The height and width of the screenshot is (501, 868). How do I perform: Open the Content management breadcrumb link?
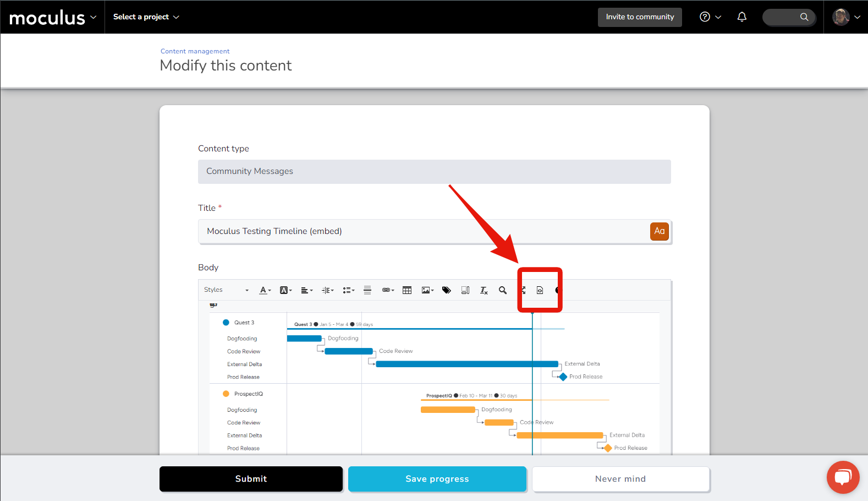(195, 51)
